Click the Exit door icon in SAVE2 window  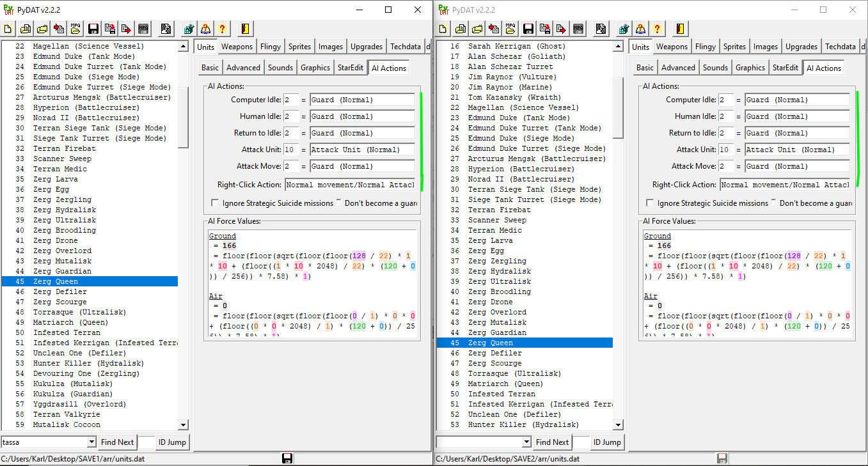(681, 29)
